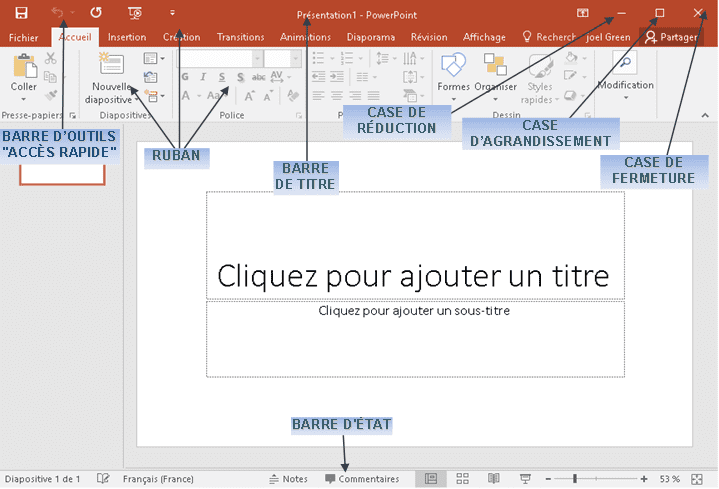Switch to slide sorter view icon
This screenshot has width=719, height=489.
click(x=463, y=479)
